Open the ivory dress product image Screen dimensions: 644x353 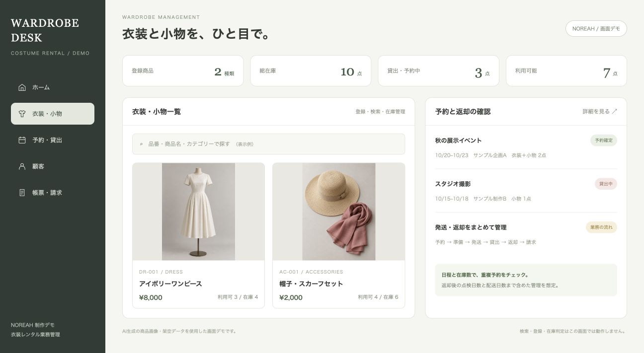(x=198, y=212)
